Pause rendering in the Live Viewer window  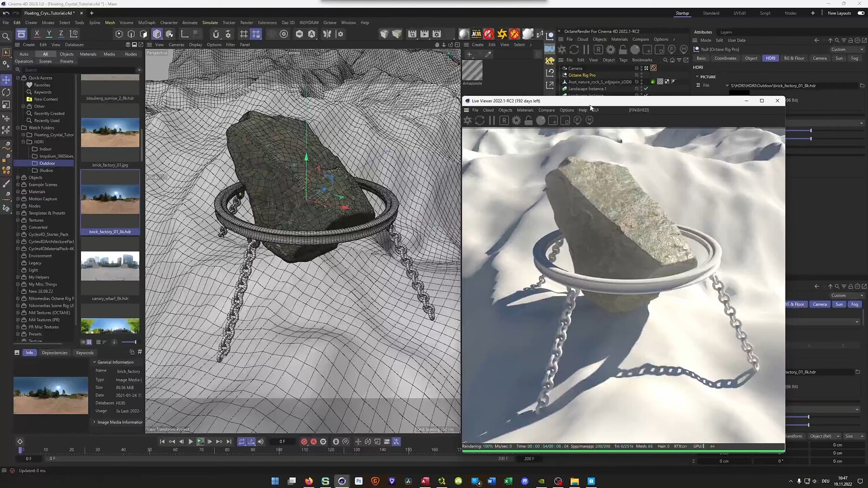[492, 120]
